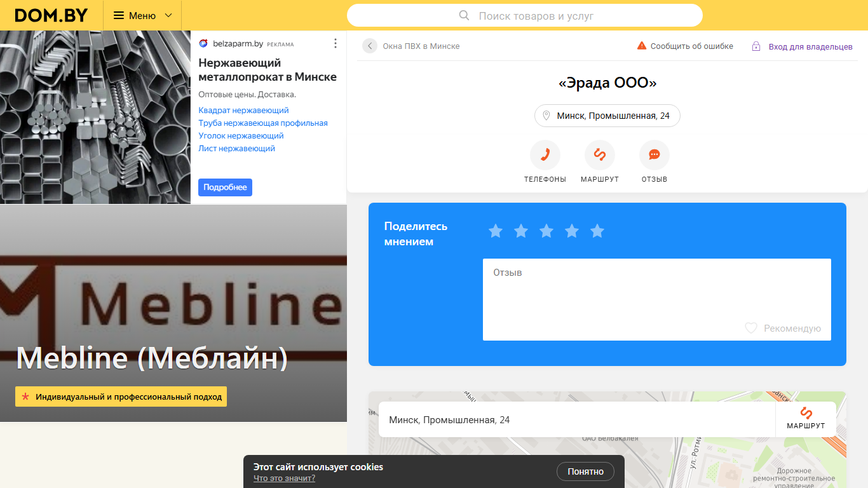The width and height of the screenshot is (868, 488).
Task: Click the warning triangle error icon
Action: pos(642,46)
